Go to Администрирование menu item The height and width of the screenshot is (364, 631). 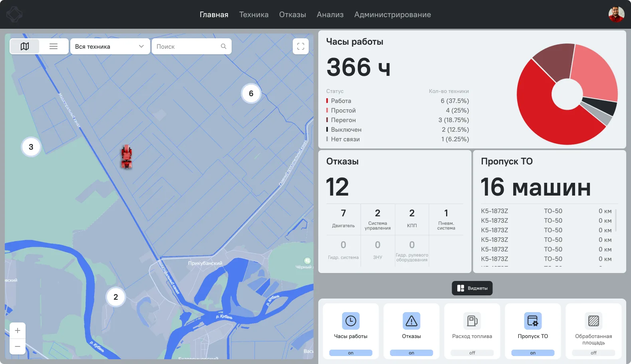(x=393, y=14)
